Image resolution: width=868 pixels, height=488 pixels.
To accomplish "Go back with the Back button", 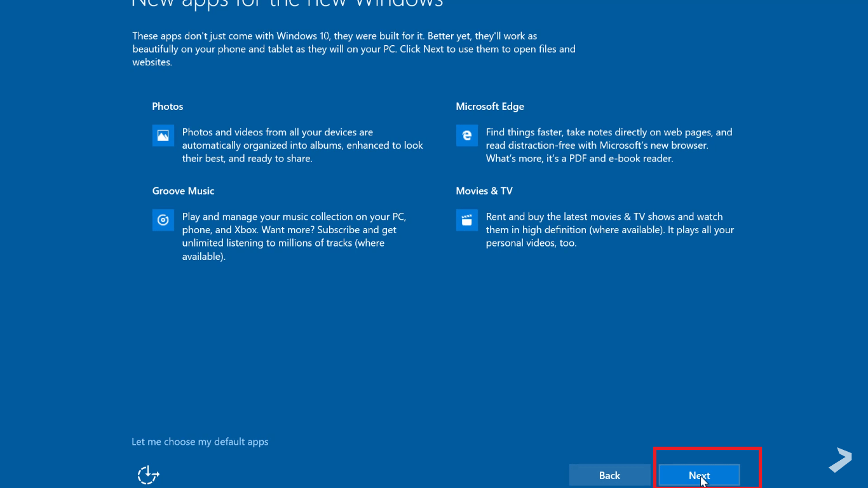I will [609, 475].
